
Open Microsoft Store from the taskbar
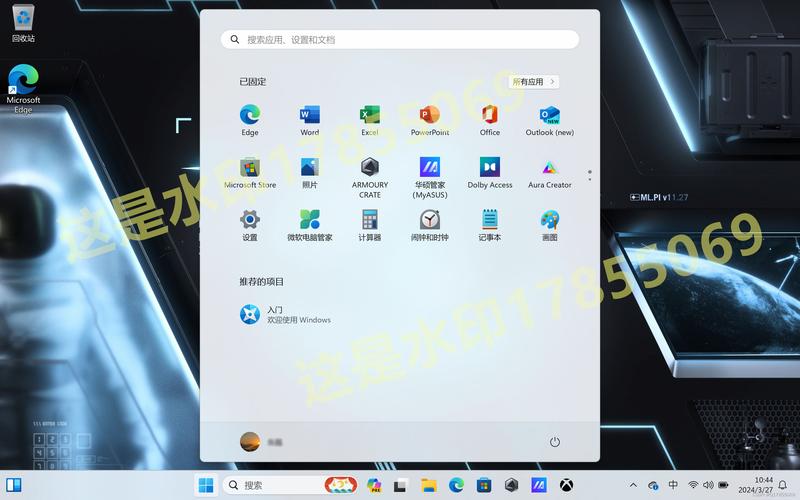click(484, 485)
